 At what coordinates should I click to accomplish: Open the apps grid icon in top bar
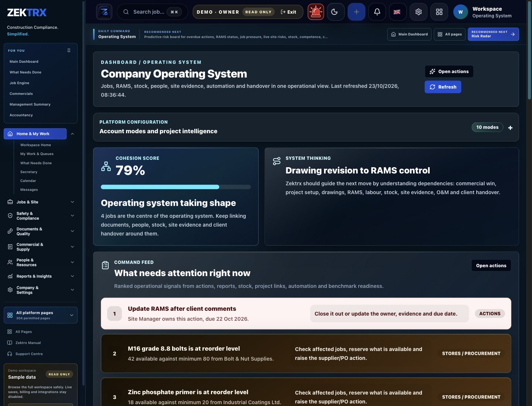439,12
